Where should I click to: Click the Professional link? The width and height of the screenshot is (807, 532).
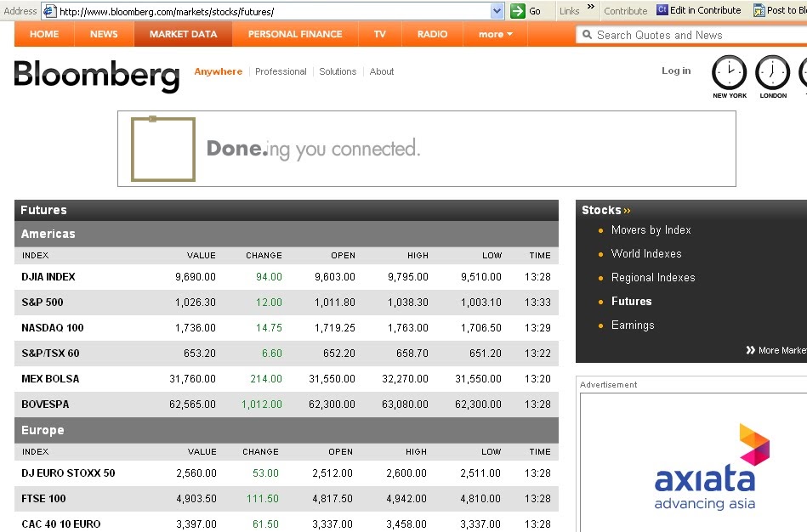pyautogui.click(x=281, y=71)
